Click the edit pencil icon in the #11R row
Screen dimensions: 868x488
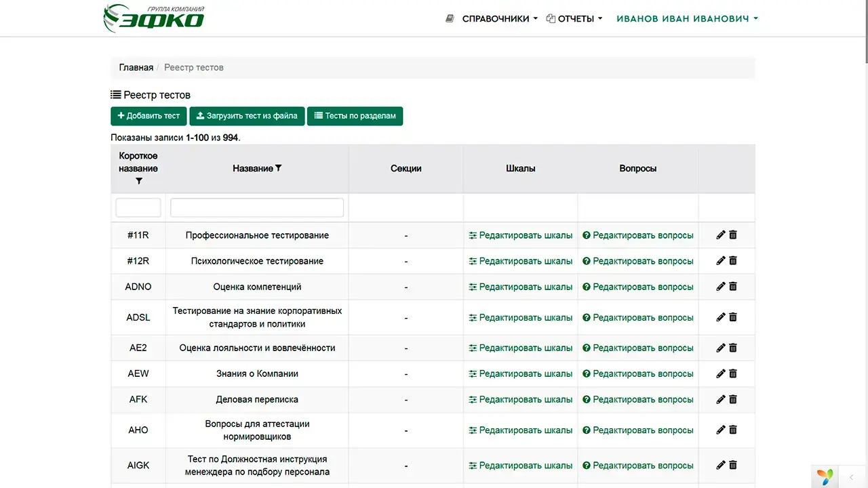coord(720,235)
